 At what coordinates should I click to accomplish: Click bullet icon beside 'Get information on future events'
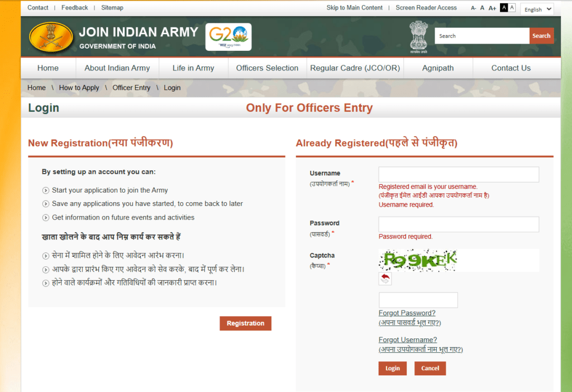point(46,218)
